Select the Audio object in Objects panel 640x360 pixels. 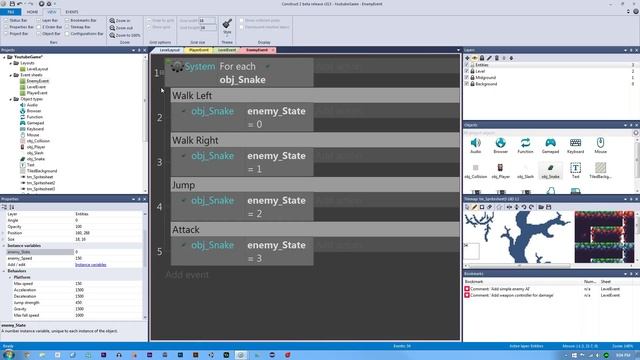(476, 145)
